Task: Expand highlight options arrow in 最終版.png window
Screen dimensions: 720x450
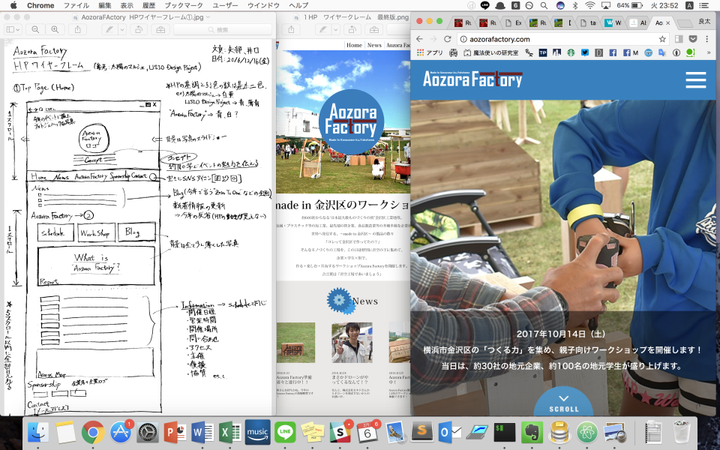Action: [x=336, y=29]
